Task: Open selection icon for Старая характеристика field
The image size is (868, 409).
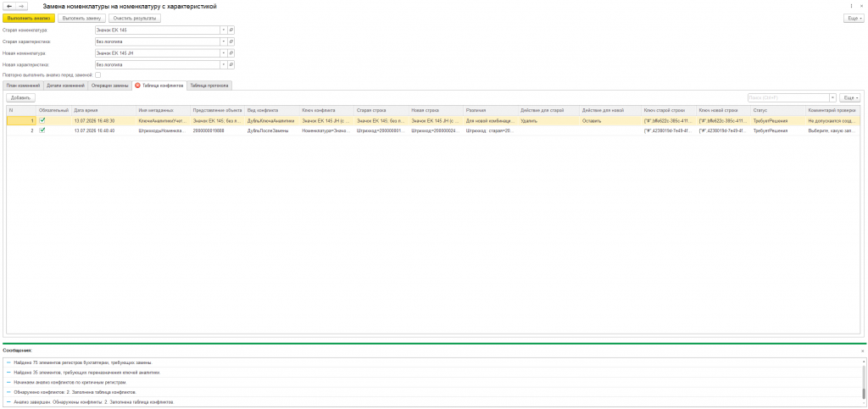Action: click(231, 41)
